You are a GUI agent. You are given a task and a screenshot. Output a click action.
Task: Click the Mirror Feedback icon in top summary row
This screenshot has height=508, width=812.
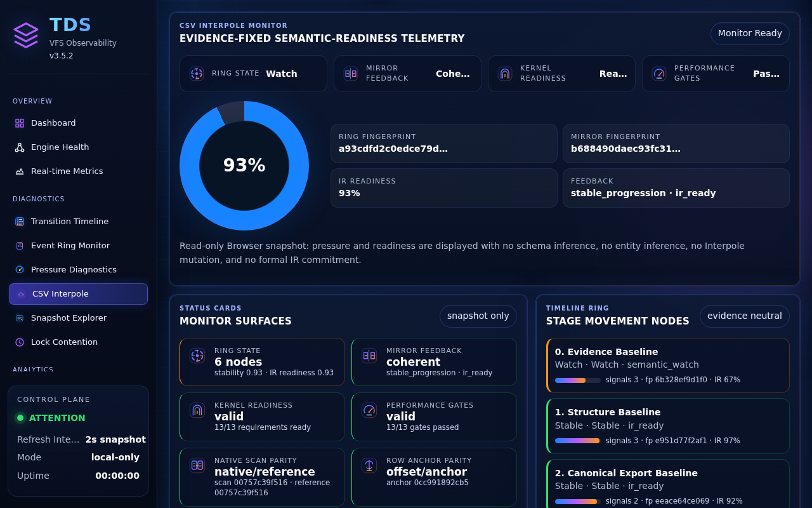[x=351, y=74]
